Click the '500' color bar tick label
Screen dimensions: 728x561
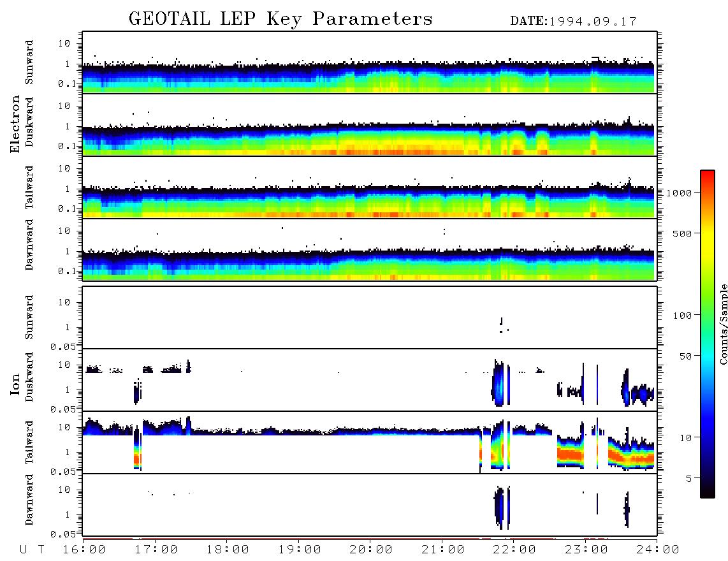coord(682,233)
